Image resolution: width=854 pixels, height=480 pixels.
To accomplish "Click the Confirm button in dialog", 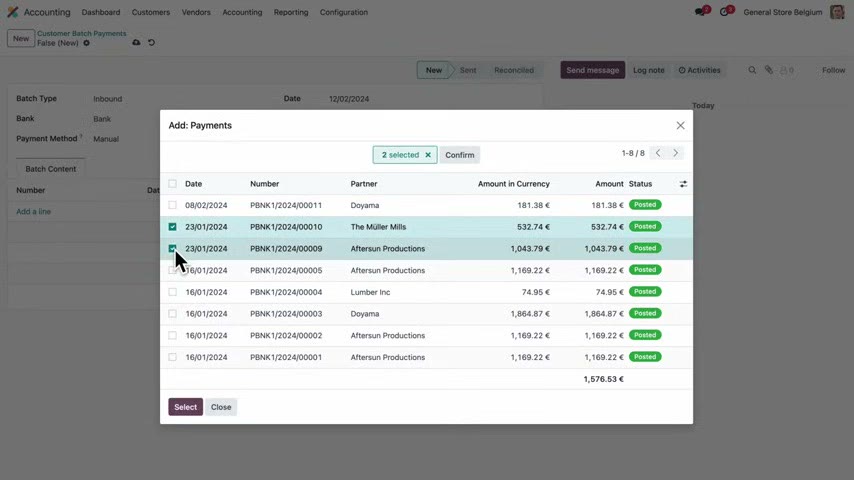I will 460,155.
